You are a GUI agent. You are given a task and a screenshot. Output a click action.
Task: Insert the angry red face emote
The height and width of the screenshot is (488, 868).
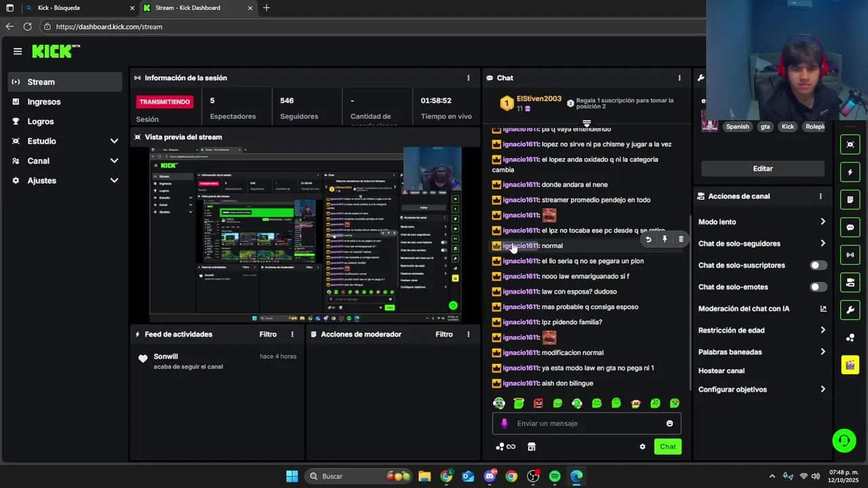pyautogui.click(x=538, y=403)
